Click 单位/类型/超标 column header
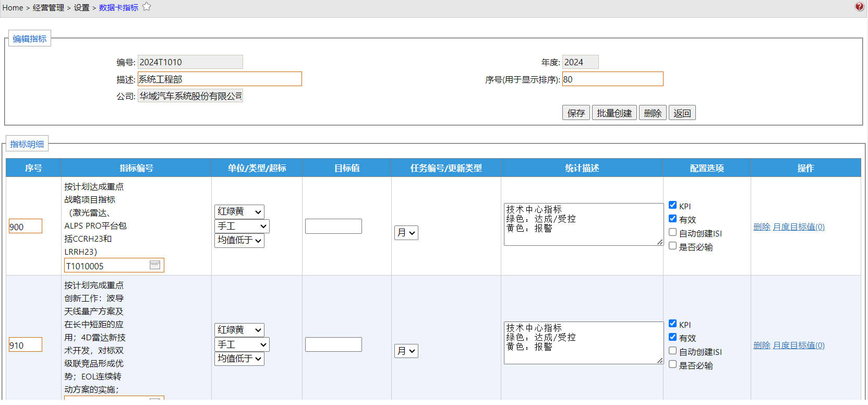This screenshot has width=868, height=405. [257, 168]
